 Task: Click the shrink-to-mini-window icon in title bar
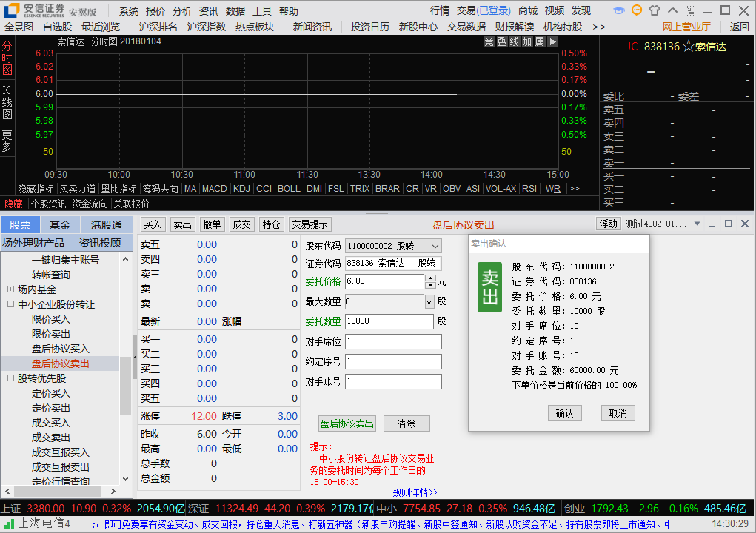690,10
